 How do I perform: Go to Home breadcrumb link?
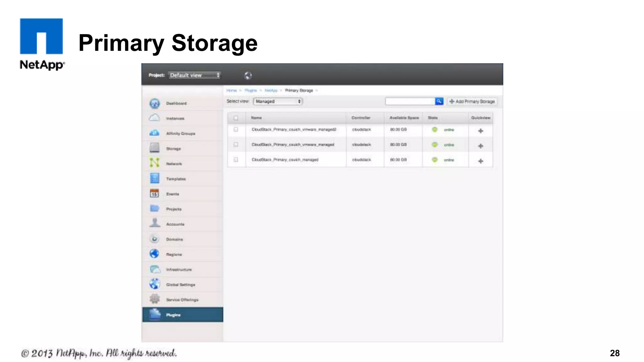[231, 90]
